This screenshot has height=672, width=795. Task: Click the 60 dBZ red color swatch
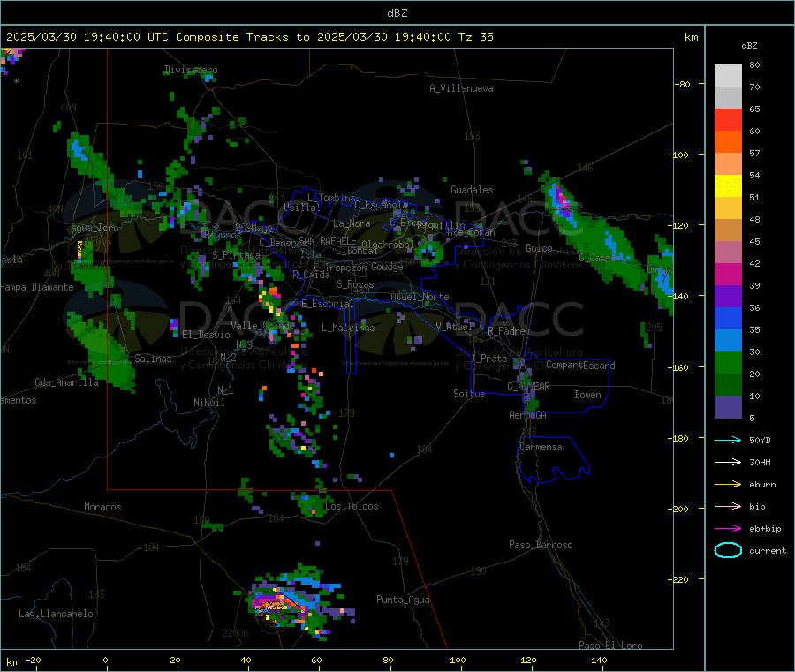click(728, 119)
